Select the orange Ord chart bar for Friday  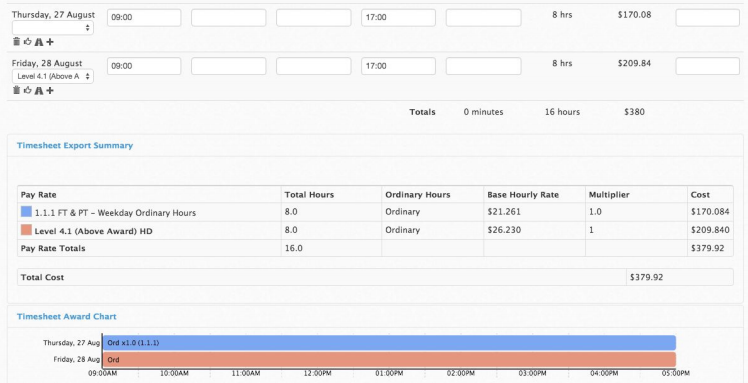point(389,360)
